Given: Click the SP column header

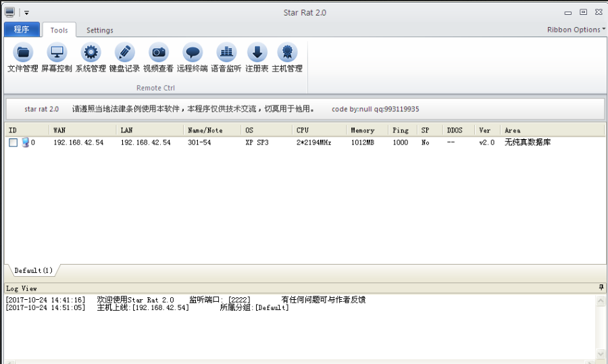Looking at the screenshot, I should (x=430, y=130).
